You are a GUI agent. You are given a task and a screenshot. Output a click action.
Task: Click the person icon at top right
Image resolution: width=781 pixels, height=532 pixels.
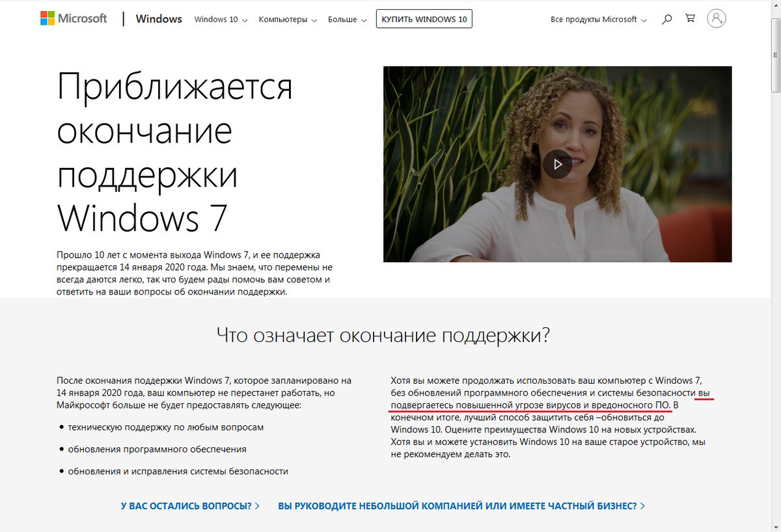coord(716,19)
